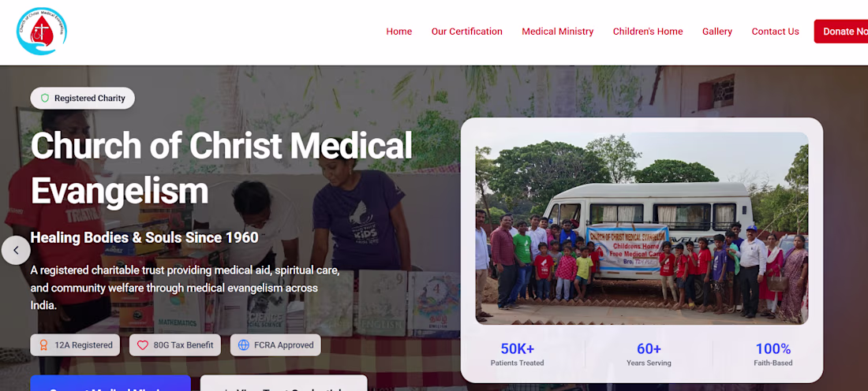This screenshot has height=391, width=868.
Task: Click the globe icon for FCRA Approved
Action: tap(243, 345)
